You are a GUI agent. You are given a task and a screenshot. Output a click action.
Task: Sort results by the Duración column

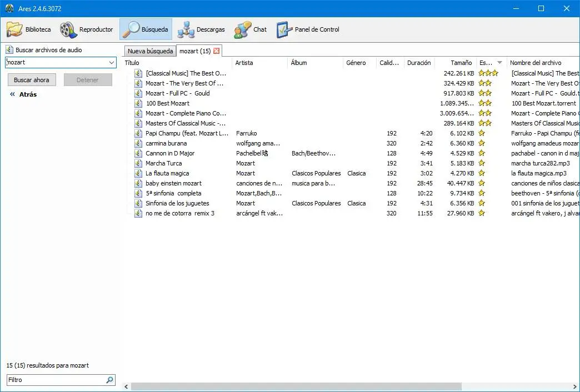click(419, 63)
